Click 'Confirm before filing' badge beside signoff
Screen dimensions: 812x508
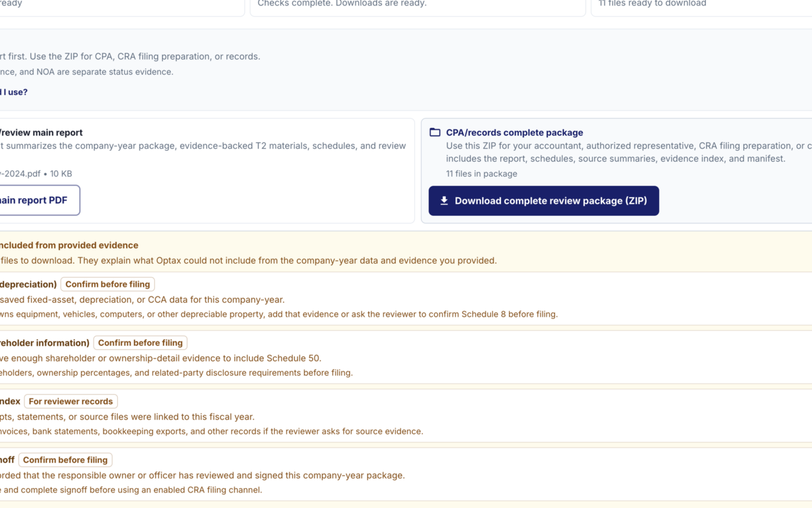(65, 460)
